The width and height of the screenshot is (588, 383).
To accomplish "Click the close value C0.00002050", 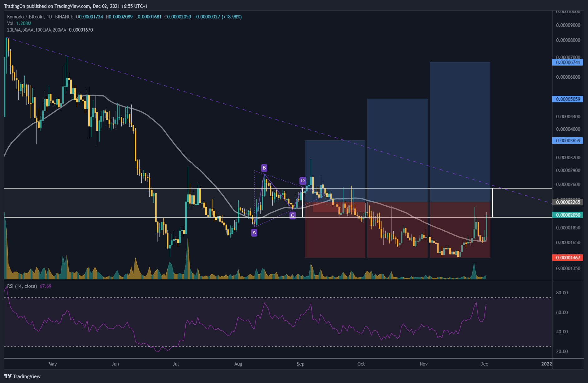I will (178, 17).
